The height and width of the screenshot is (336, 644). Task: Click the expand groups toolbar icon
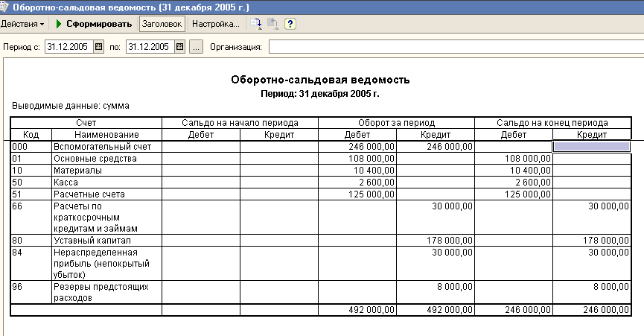(257, 24)
